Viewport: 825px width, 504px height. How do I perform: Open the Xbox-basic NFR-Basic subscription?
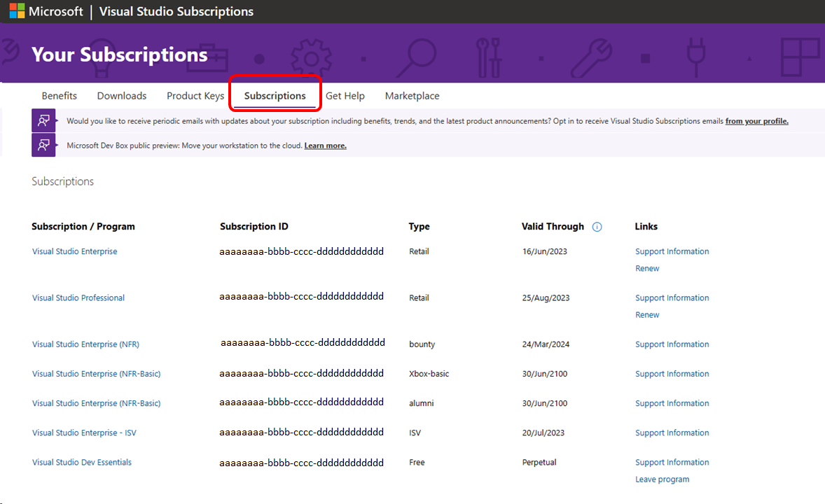(96, 374)
